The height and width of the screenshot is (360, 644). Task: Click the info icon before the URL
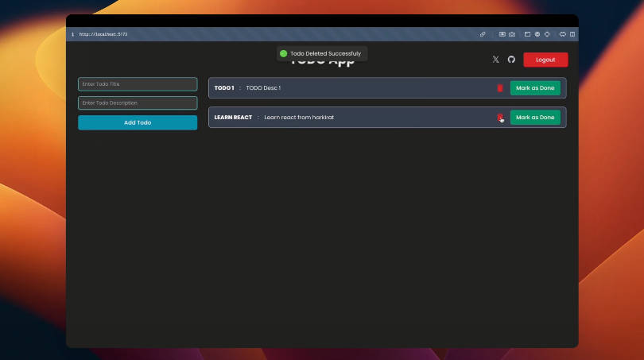tap(72, 34)
